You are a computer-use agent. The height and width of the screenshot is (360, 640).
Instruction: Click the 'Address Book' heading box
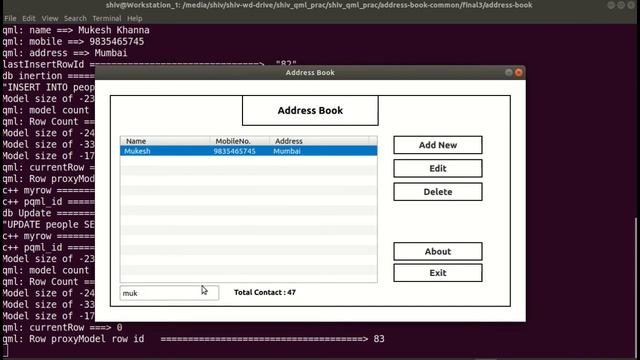(310, 111)
